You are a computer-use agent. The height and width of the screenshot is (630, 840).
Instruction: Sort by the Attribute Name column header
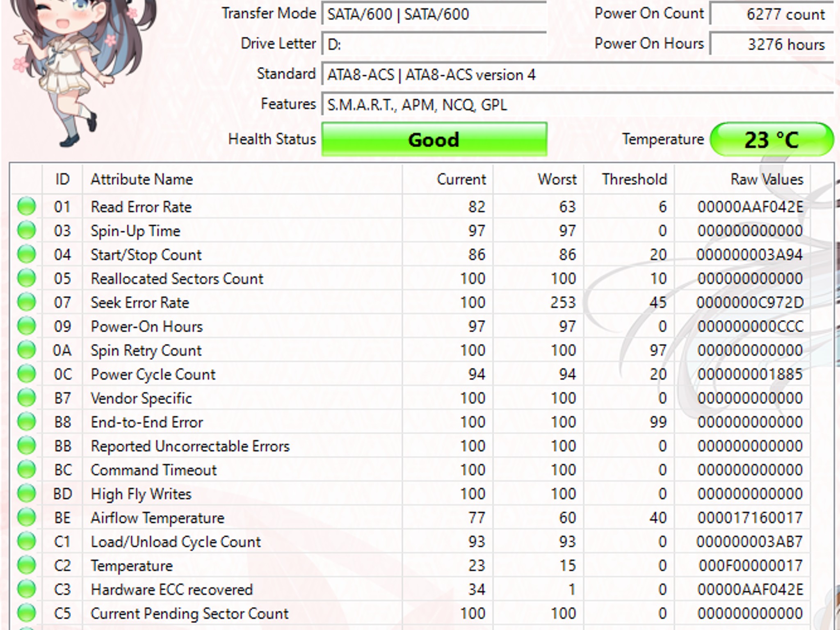tap(242, 179)
